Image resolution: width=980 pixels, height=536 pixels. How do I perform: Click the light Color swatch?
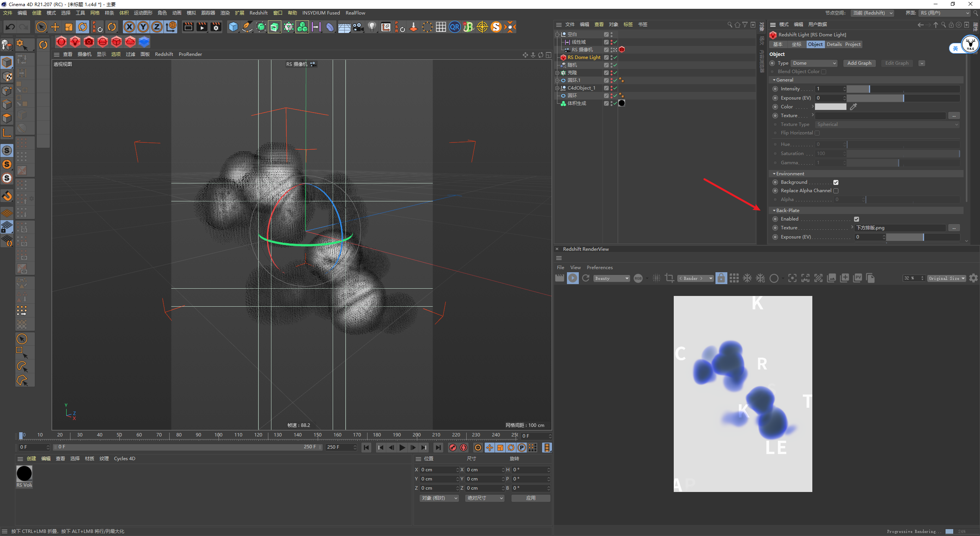click(830, 107)
